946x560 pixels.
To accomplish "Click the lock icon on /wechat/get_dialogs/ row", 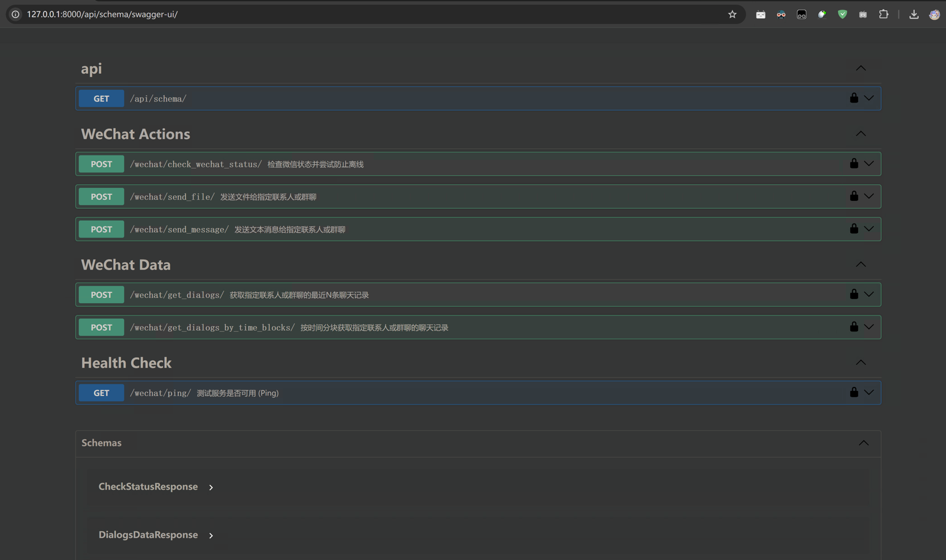I will click(854, 294).
